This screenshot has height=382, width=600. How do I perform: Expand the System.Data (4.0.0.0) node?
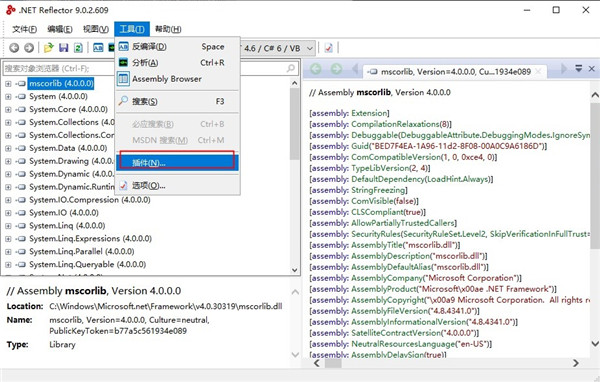click(8, 148)
